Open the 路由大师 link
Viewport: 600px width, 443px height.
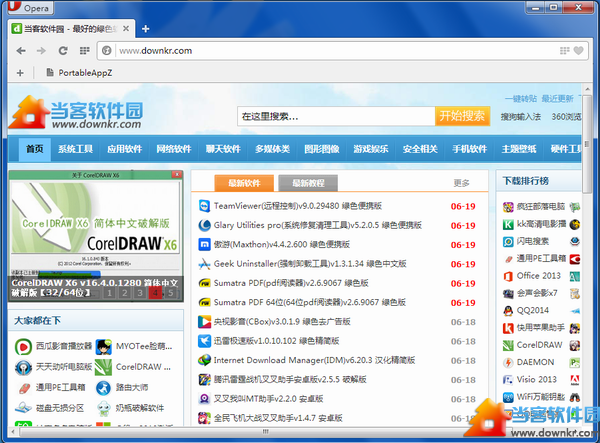(x=132, y=388)
